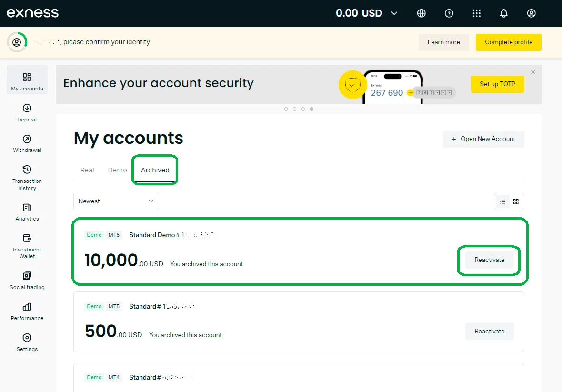Open the user profile menu

tap(532, 13)
